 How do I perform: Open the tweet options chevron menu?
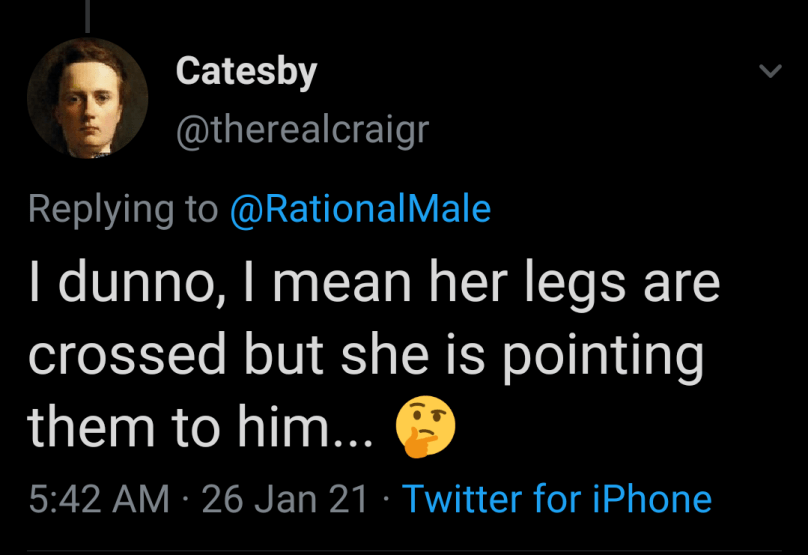click(x=769, y=72)
